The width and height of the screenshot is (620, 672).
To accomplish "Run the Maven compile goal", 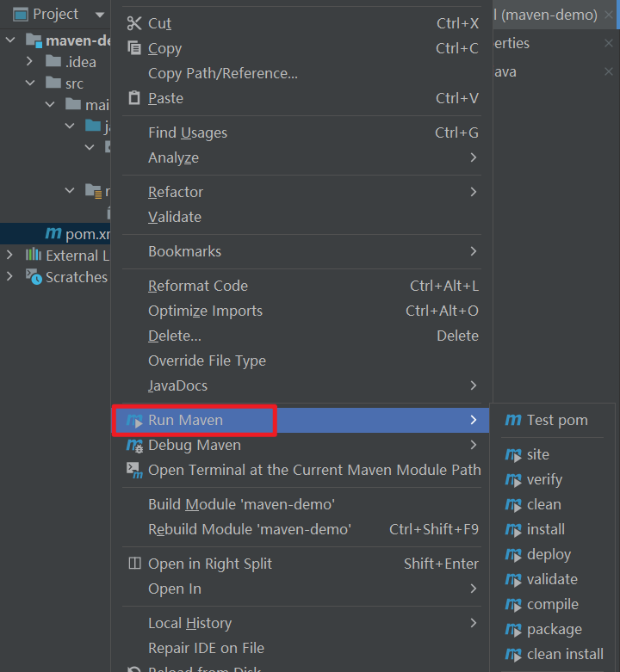I will [552, 604].
